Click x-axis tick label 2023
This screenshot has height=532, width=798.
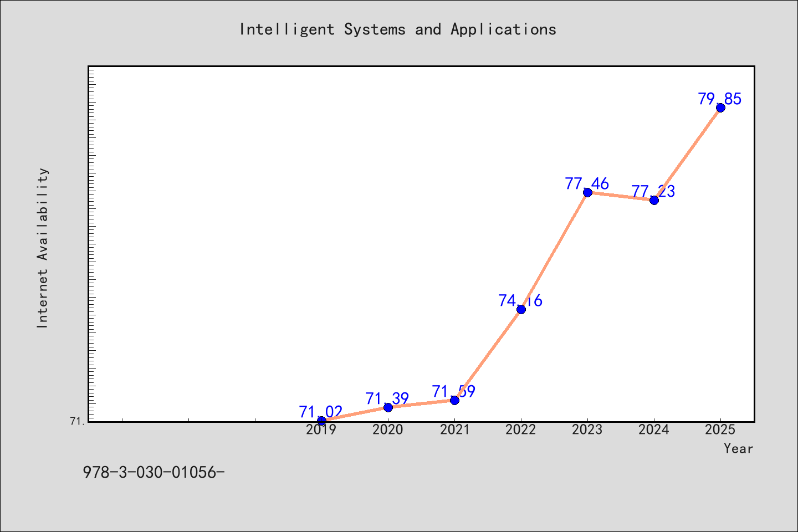coord(587,429)
